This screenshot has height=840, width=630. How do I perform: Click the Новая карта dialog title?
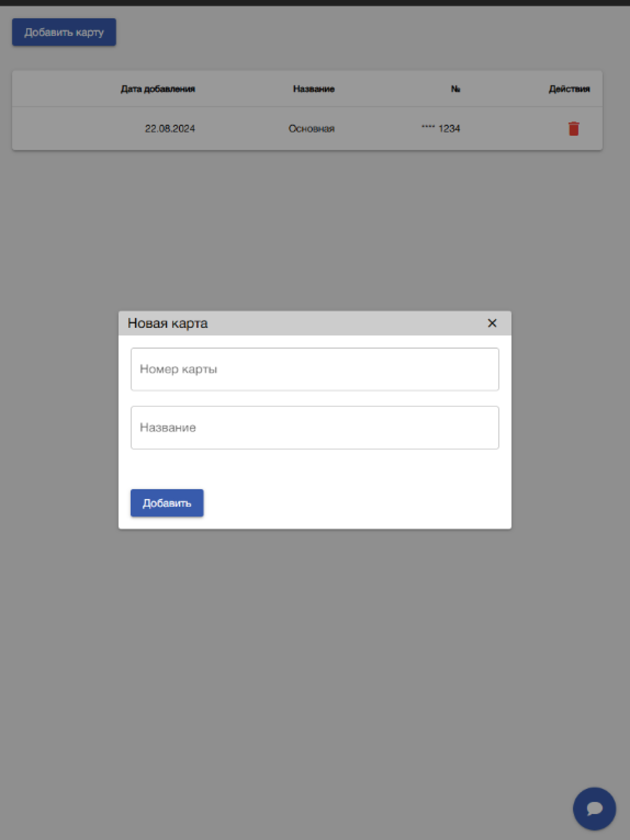point(168,323)
